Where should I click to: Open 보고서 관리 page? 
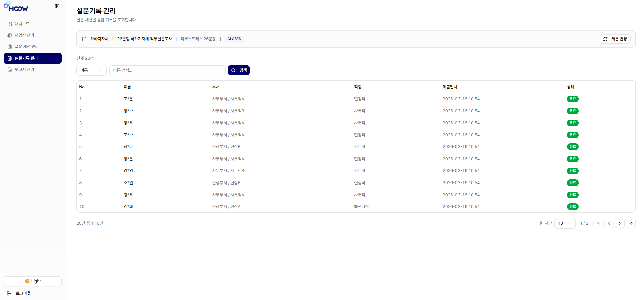(33, 70)
